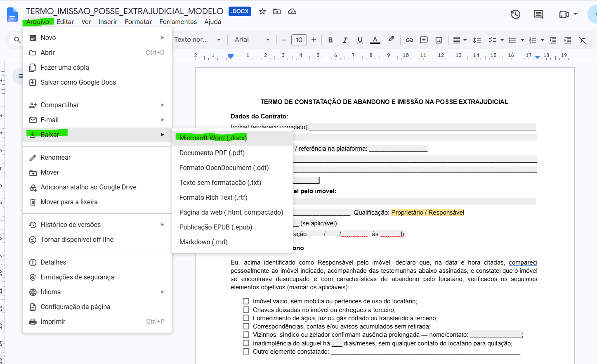
Task: Open the comments panel icon
Action: [x=538, y=14]
